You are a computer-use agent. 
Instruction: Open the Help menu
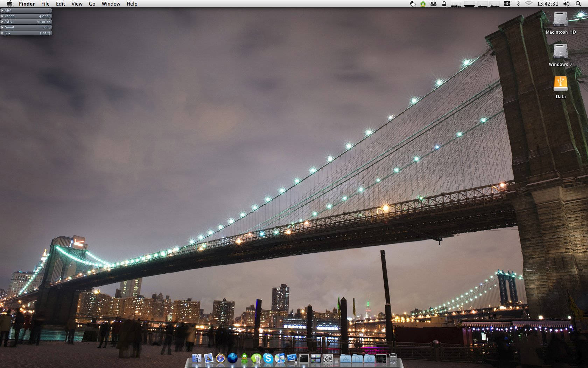[x=132, y=4]
